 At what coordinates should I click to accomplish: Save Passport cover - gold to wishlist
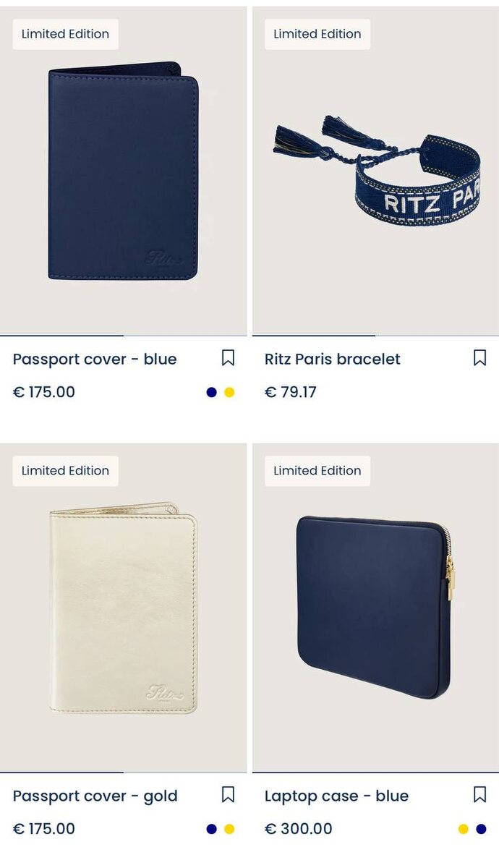coord(228,795)
